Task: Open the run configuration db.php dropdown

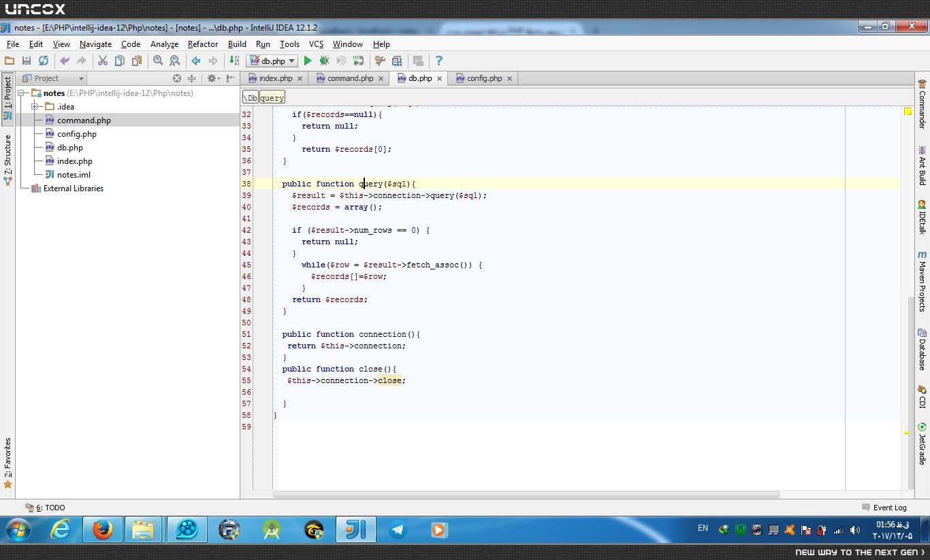Action: [x=272, y=61]
